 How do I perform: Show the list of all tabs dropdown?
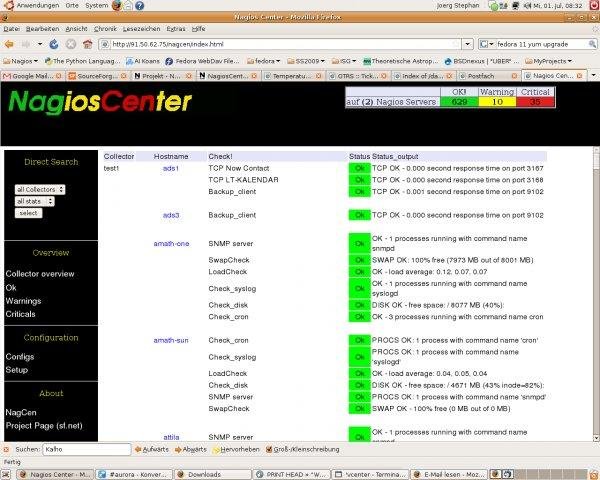tap(593, 76)
